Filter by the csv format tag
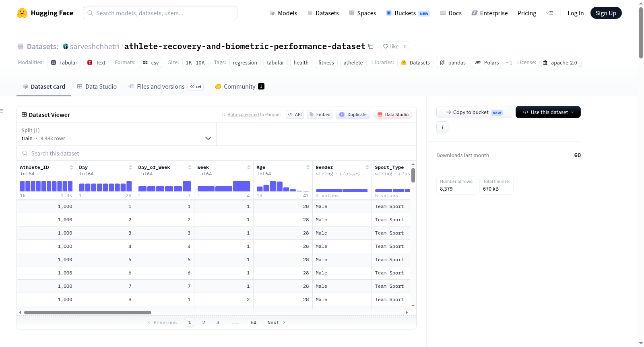Viewport: 644px width, 347px height. (x=151, y=62)
